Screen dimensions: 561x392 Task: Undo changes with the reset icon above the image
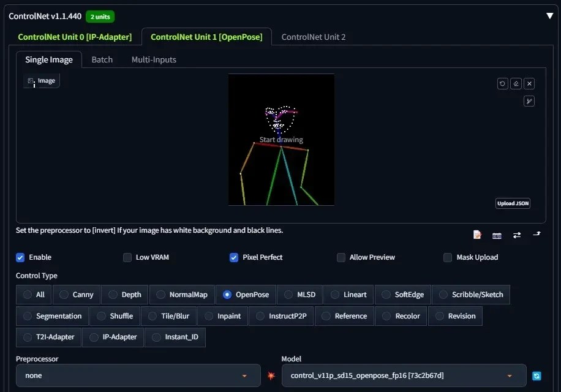click(502, 83)
